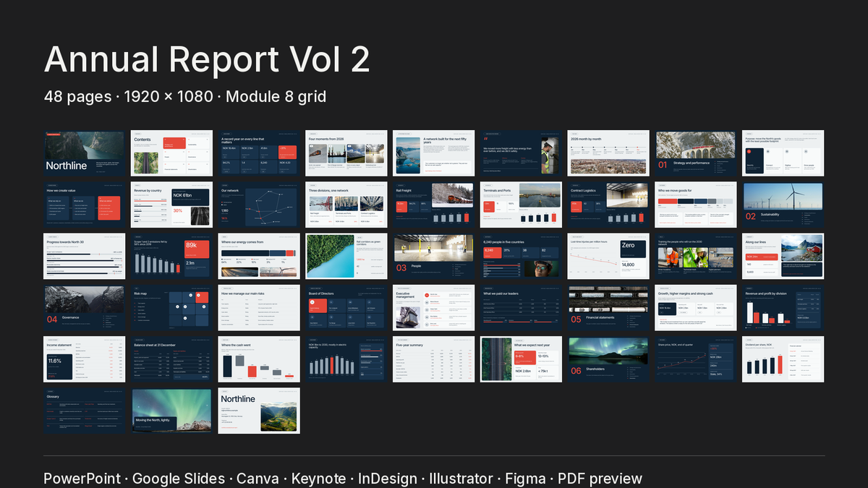The image size is (868, 488).
Task: Open the 'Our network' map slide
Action: point(259,205)
